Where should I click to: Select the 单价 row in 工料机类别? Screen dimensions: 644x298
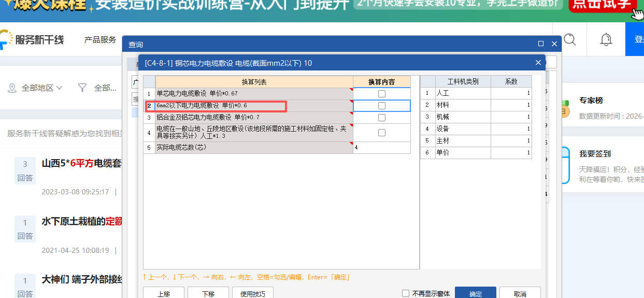463,153
